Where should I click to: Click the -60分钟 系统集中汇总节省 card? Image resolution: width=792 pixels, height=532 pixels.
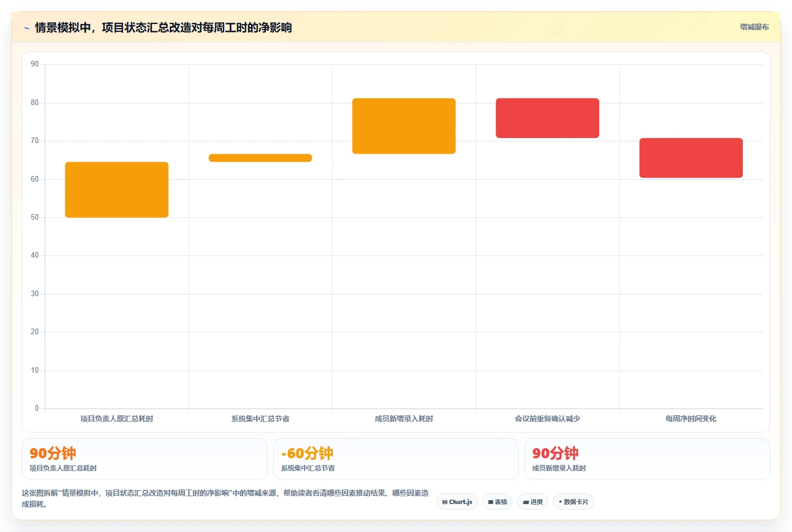(396, 459)
